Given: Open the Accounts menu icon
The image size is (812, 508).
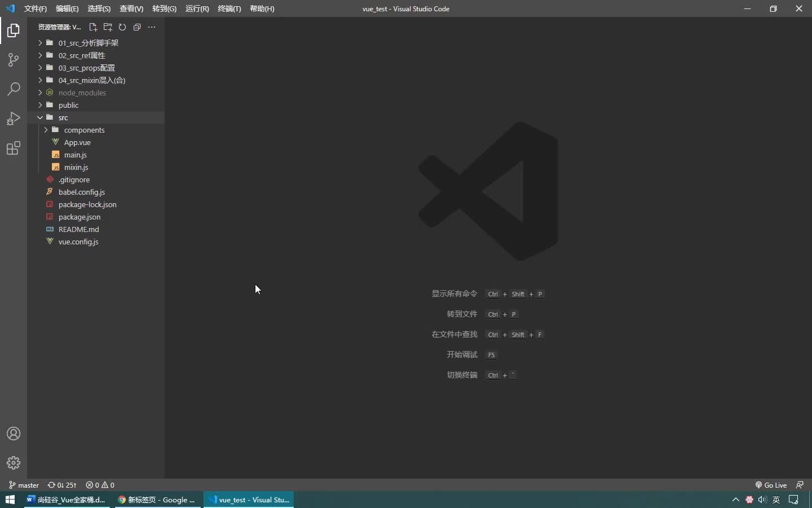Looking at the screenshot, I should tap(14, 433).
